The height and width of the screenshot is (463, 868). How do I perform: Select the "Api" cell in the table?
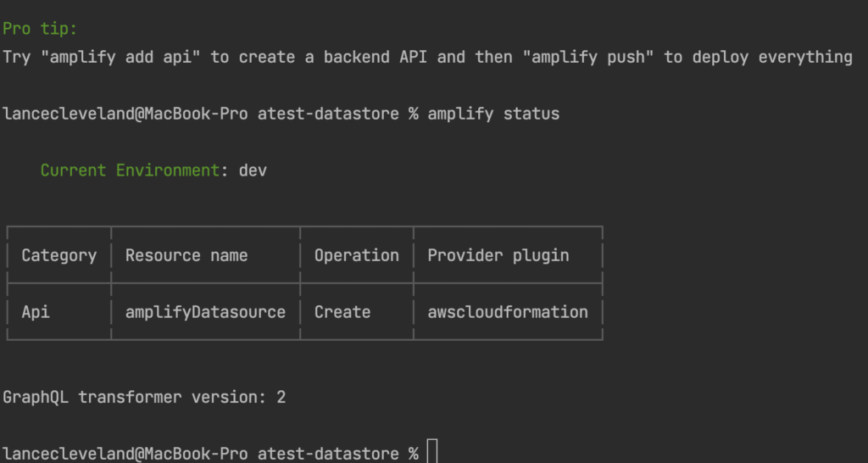[36, 312]
